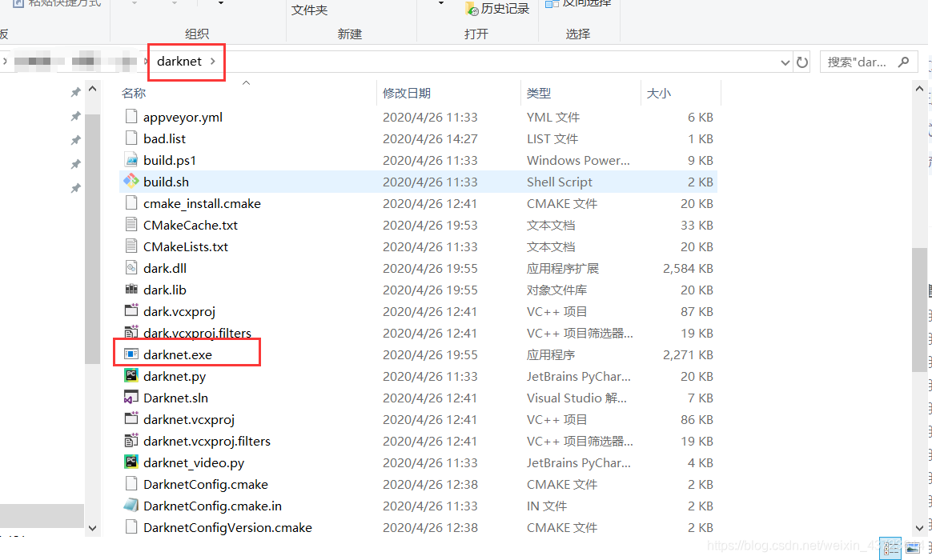Click the dark.vcxproj.filters file icon
Screen dimensions: 932x560
point(131,333)
